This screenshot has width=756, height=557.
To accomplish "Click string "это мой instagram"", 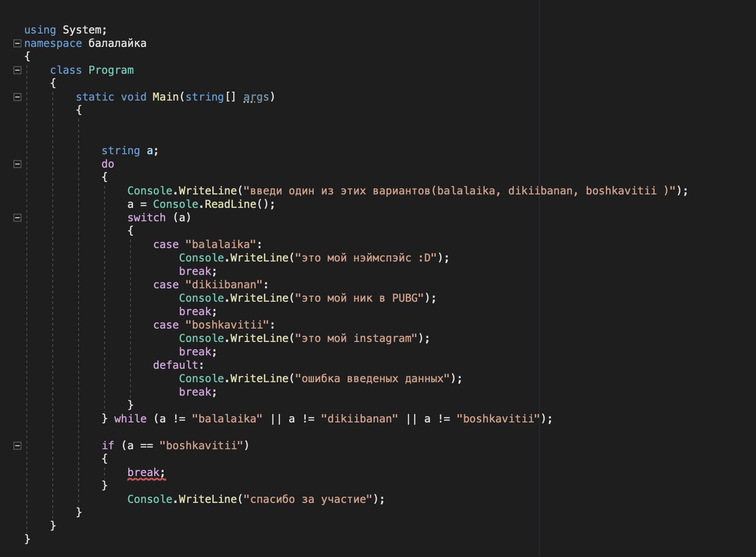I will (x=357, y=338).
